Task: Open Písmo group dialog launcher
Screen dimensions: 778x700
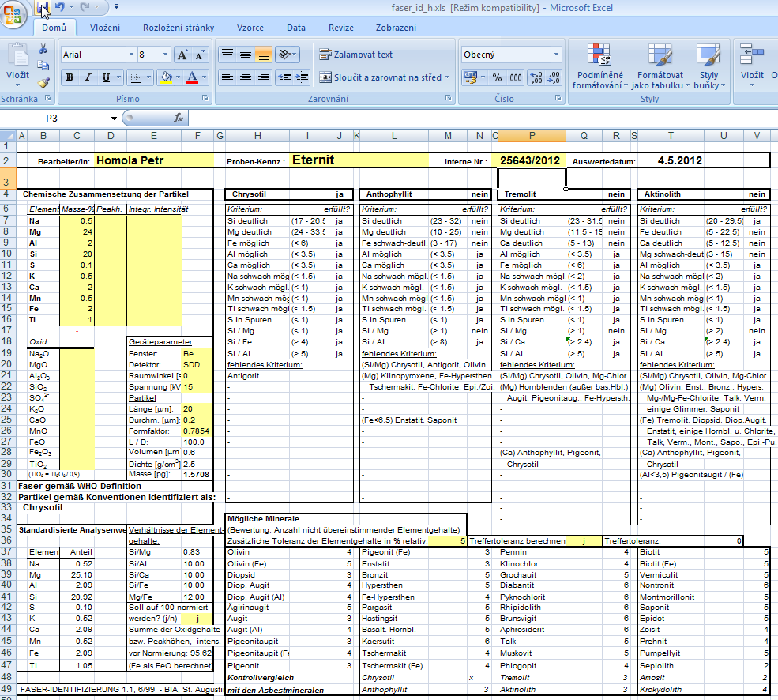Action: point(205,98)
